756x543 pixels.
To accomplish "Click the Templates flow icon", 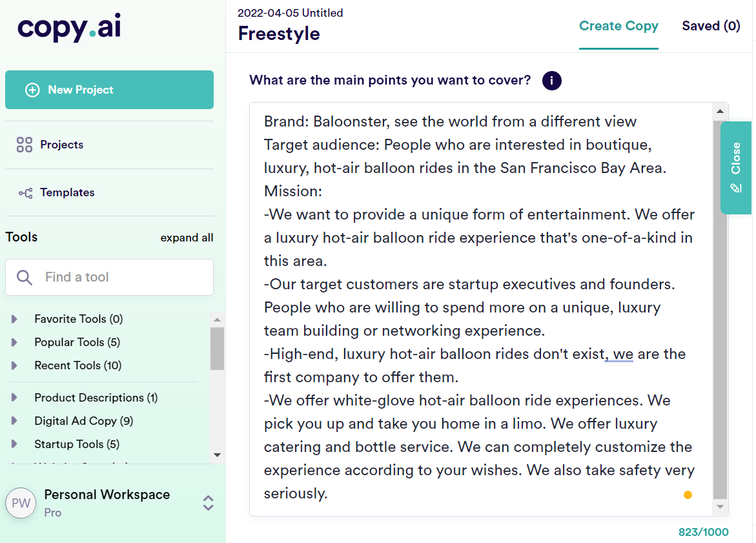I will pos(26,193).
